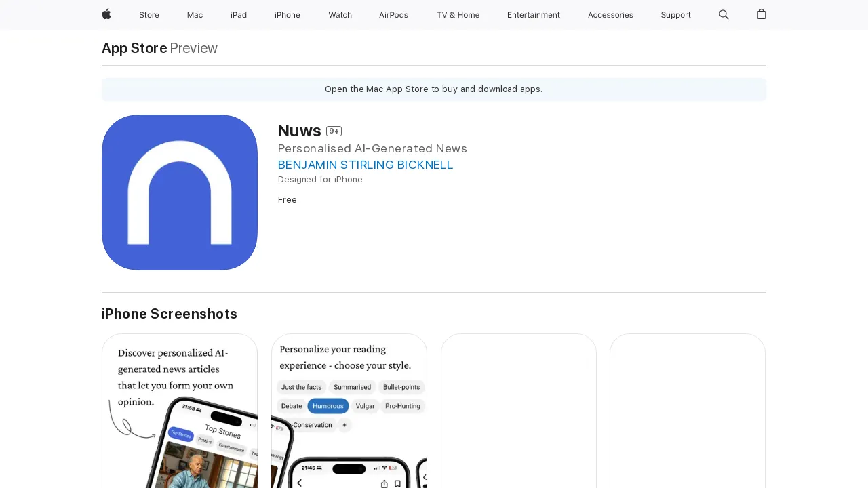Click the blue Nuws app icon

pyautogui.click(x=180, y=192)
